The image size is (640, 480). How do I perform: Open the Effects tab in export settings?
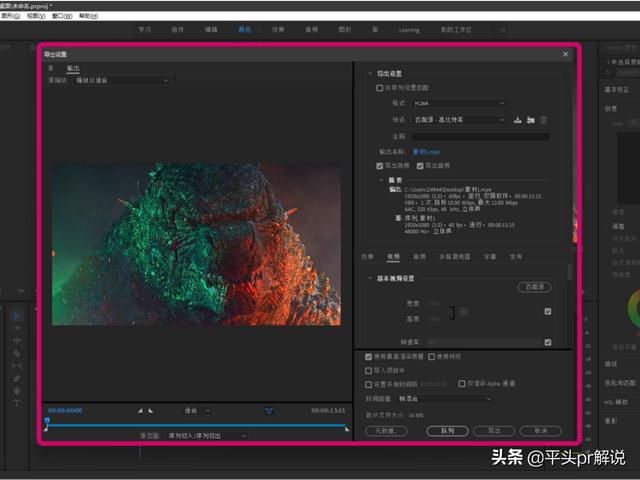pos(367,256)
